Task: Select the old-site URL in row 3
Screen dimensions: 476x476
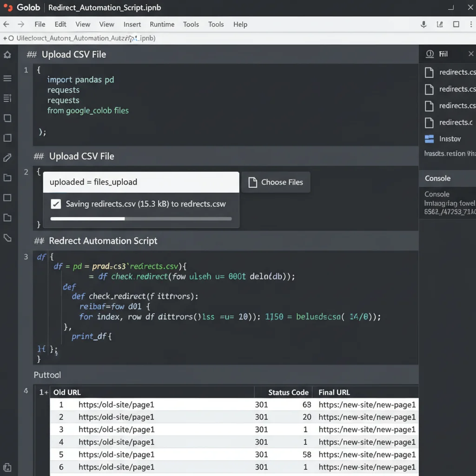Action: coord(117,430)
